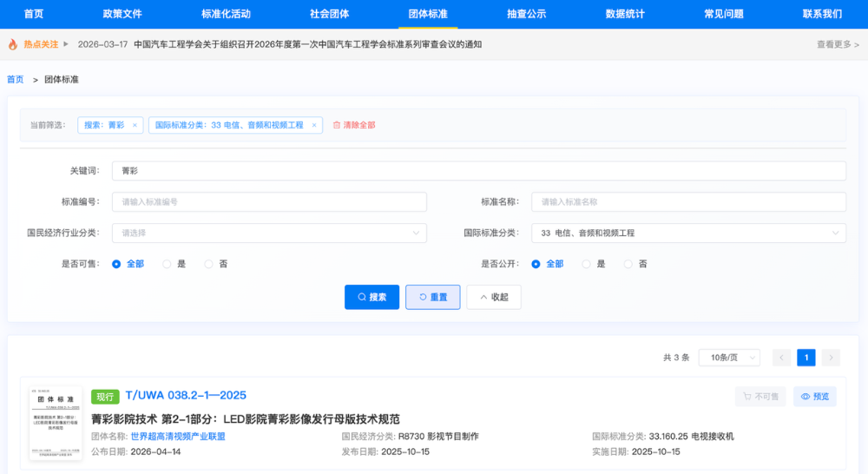Open the 10条/页 page size dropdown

pyautogui.click(x=729, y=358)
